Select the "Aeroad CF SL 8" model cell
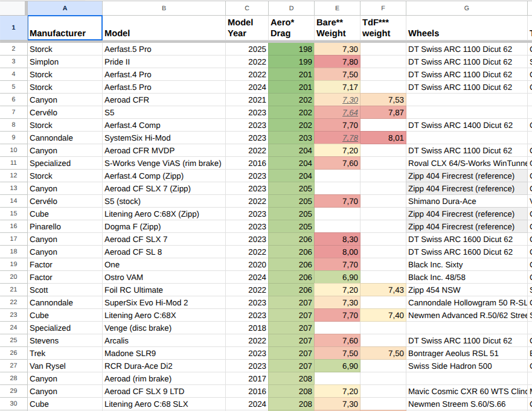The image size is (532, 411). click(x=164, y=252)
